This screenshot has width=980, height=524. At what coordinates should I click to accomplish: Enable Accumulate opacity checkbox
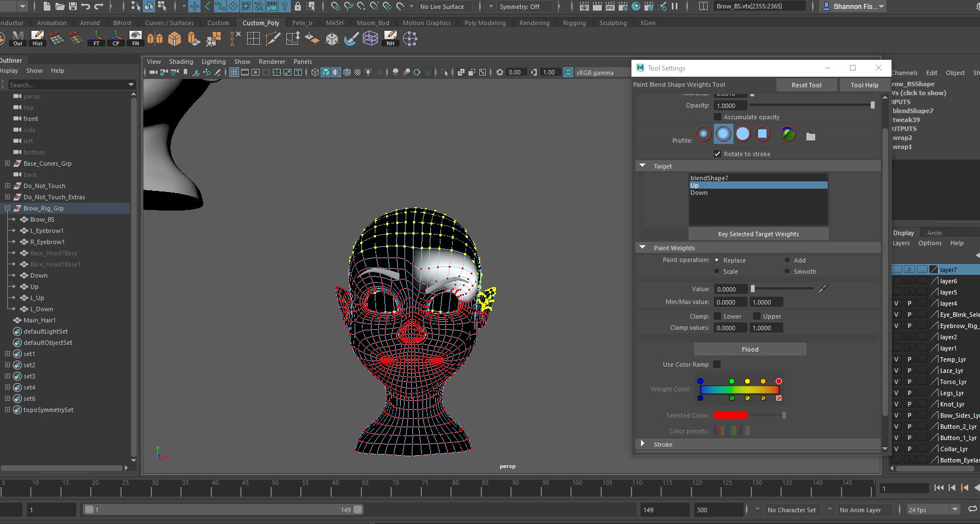pyautogui.click(x=717, y=117)
